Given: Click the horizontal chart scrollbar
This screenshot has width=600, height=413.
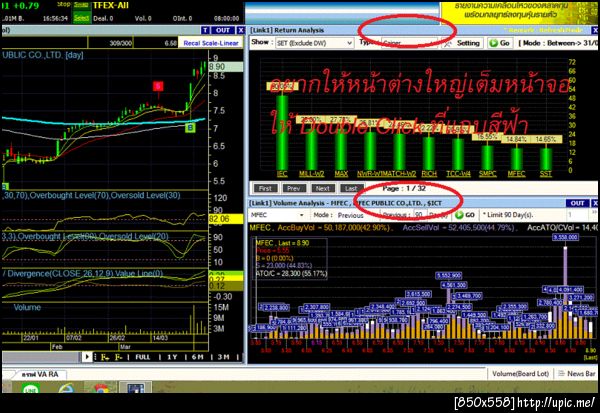Looking at the screenshot, I should 41,357.
